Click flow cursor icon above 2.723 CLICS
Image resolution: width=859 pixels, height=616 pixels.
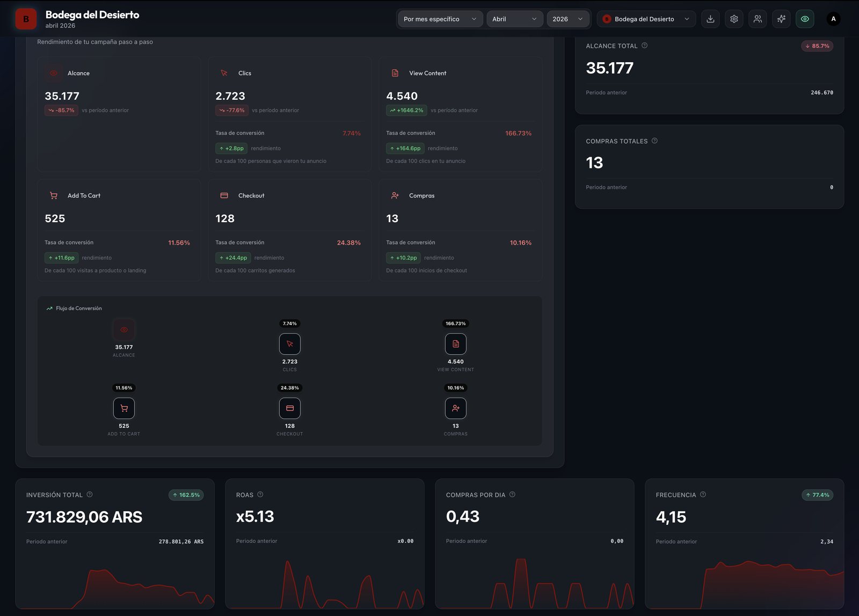(290, 344)
